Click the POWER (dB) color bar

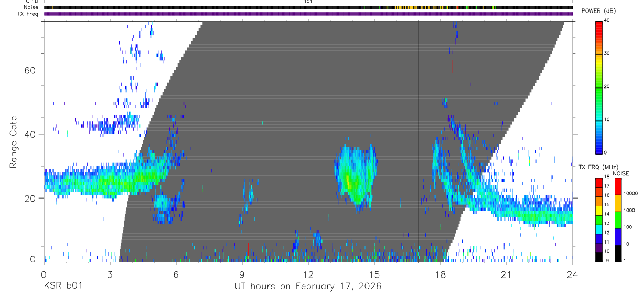(599, 87)
